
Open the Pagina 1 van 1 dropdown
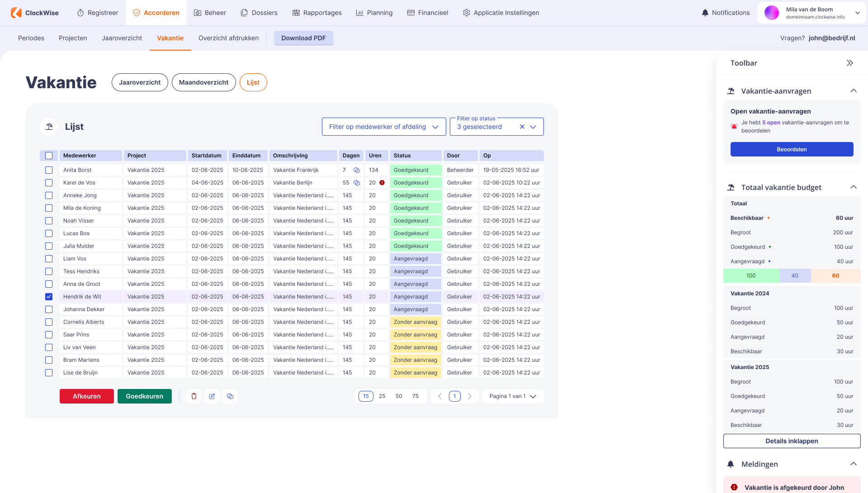[513, 396]
